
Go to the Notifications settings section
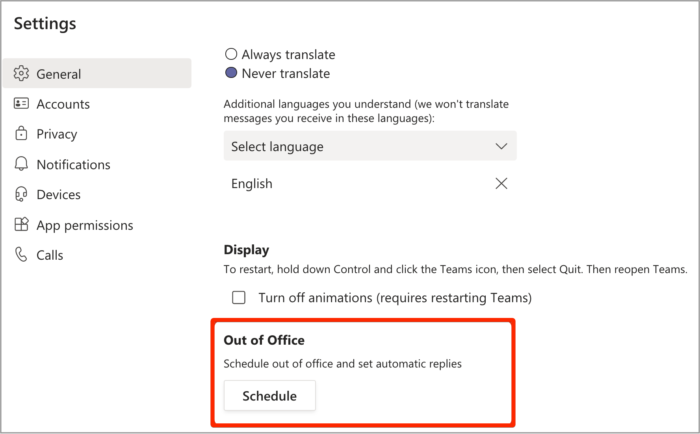[x=73, y=164]
